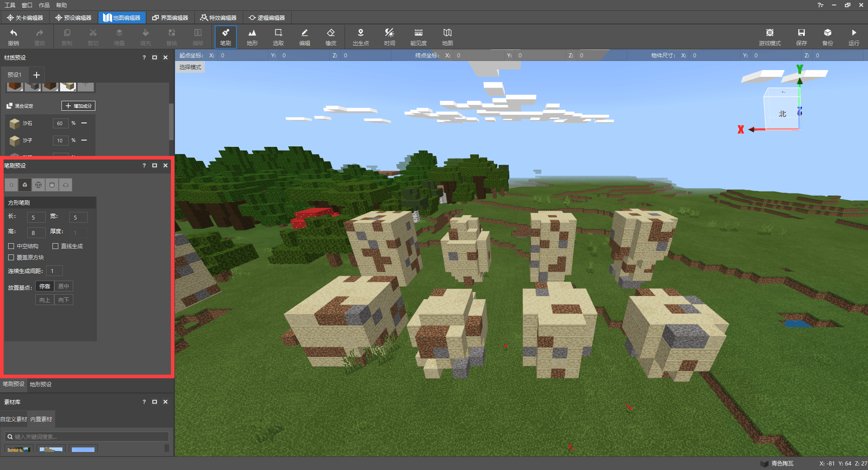The width and height of the screenshot is (868, 470).
Task: Switch to 游戏模式 game mode
Action: click(x=769, y=37)
